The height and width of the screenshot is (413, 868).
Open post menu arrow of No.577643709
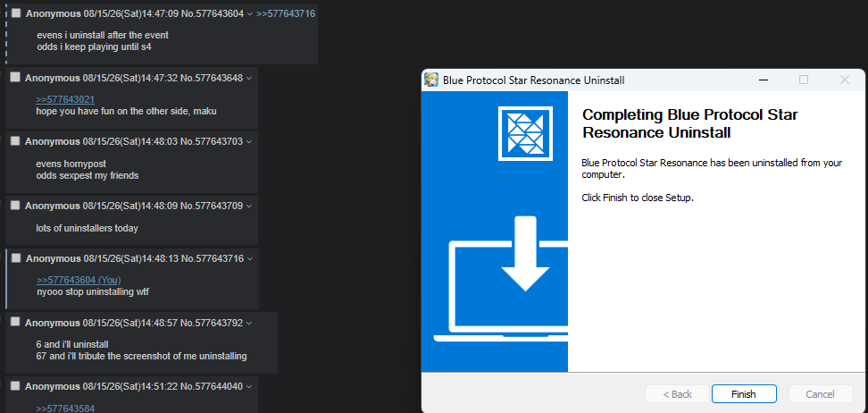(x=248, y=206)
